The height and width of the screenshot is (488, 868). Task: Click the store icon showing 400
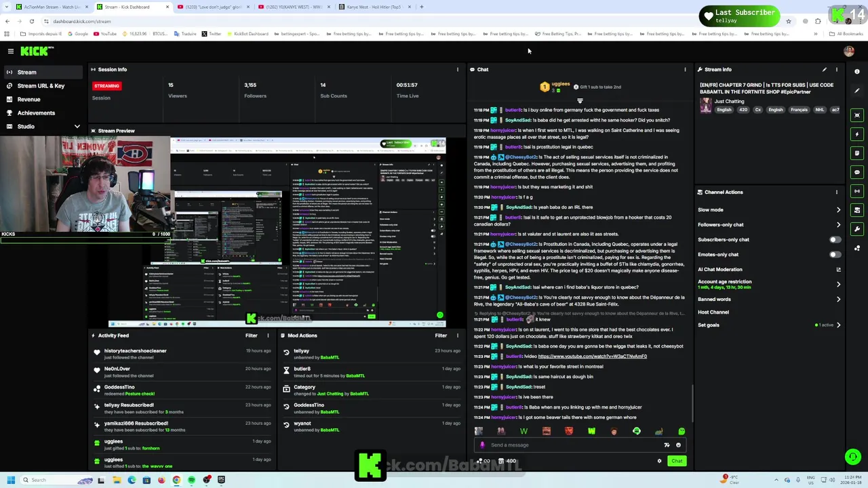point(507,461)
